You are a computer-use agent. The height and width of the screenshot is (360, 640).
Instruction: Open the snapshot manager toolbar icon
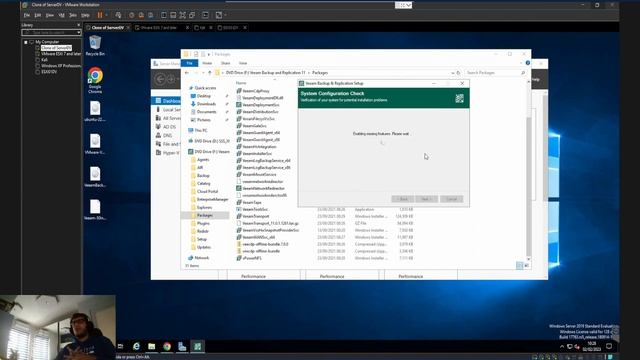coord(151,15)
